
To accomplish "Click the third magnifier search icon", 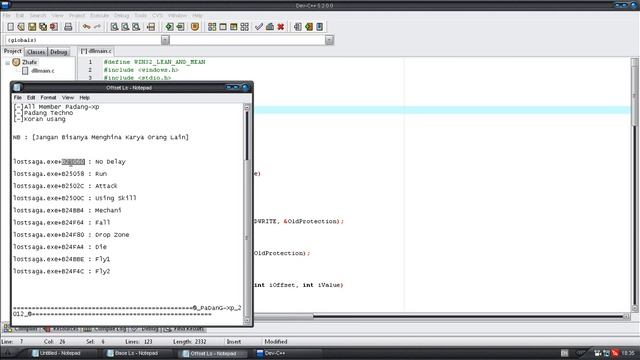I will click(136, 27).
